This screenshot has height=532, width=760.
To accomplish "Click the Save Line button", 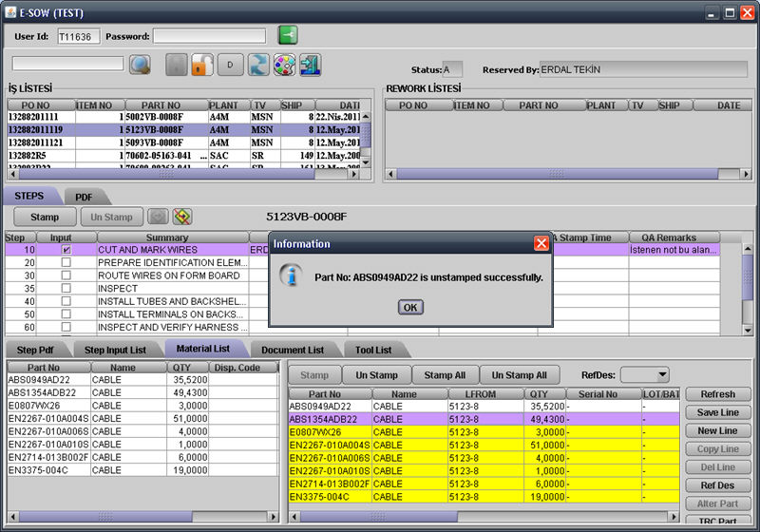I will [718, 412].
